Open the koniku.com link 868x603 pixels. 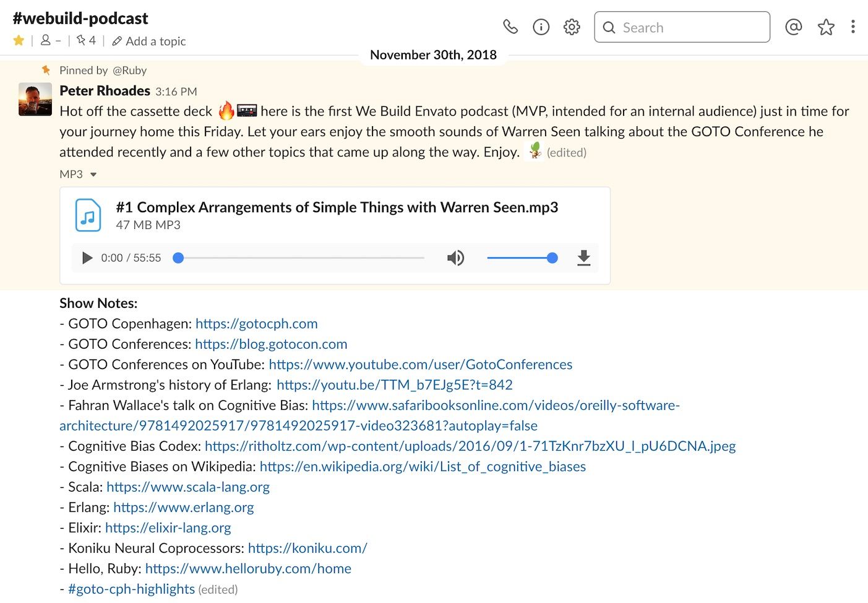[x=307, y=548]
